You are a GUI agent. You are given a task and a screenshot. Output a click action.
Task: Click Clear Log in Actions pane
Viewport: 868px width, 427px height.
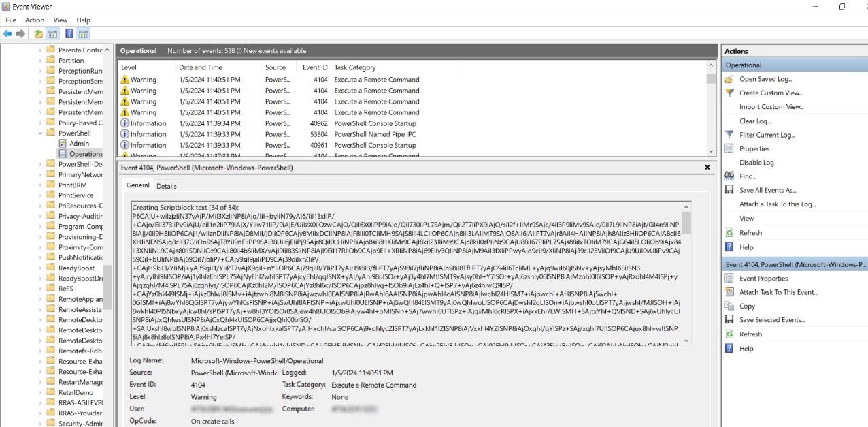[x=754, y=121]
